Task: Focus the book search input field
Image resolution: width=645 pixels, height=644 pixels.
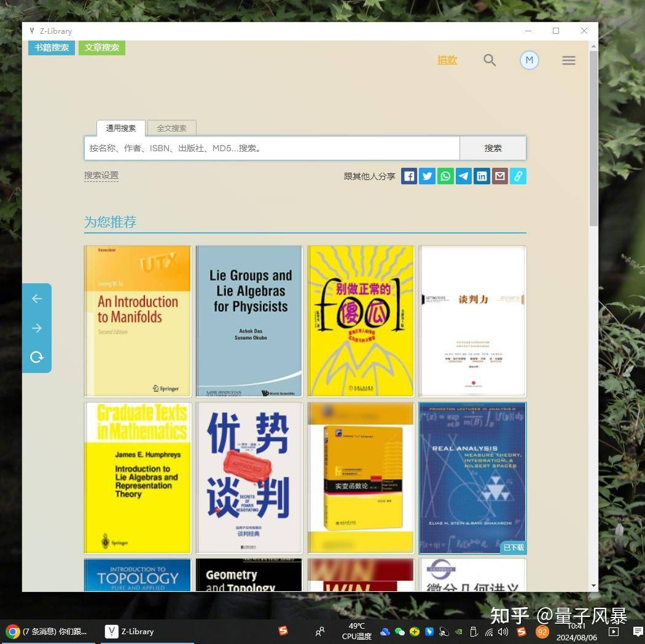Action: 272,148
